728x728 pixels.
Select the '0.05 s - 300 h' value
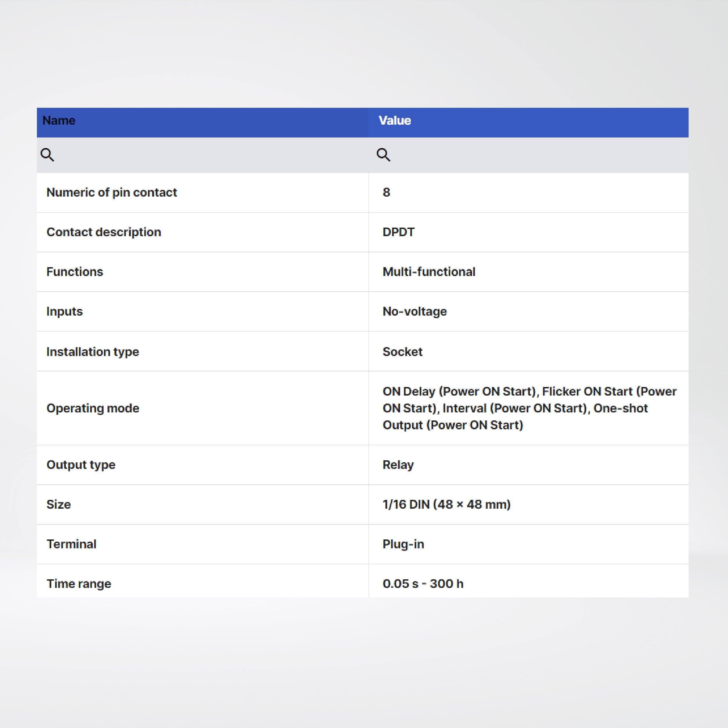(423, 584)
